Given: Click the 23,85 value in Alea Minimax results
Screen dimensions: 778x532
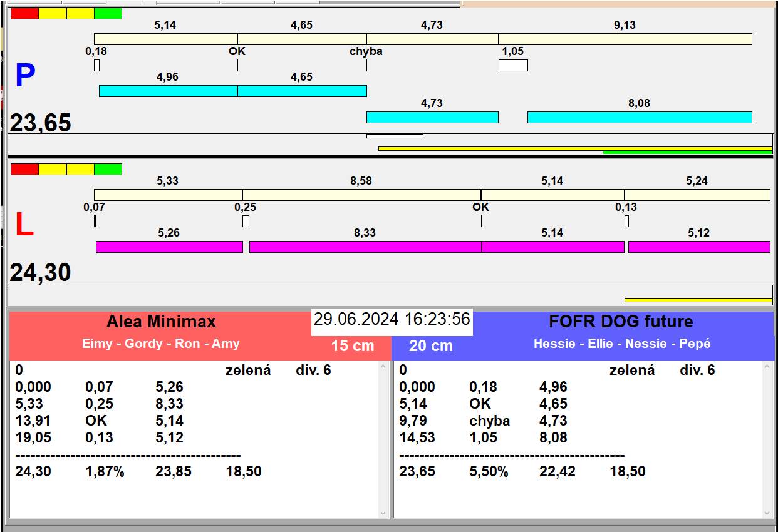Looking at the screenshot, I should [x=174, y=471].
